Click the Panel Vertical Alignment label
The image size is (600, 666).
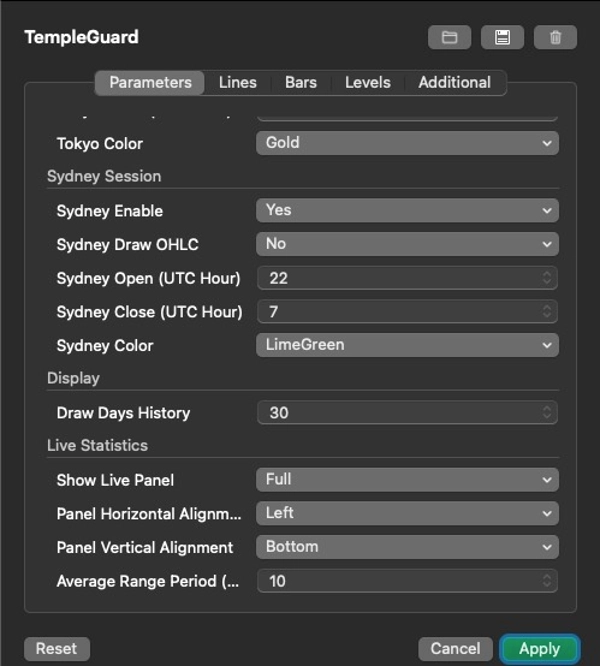(145, 547)
